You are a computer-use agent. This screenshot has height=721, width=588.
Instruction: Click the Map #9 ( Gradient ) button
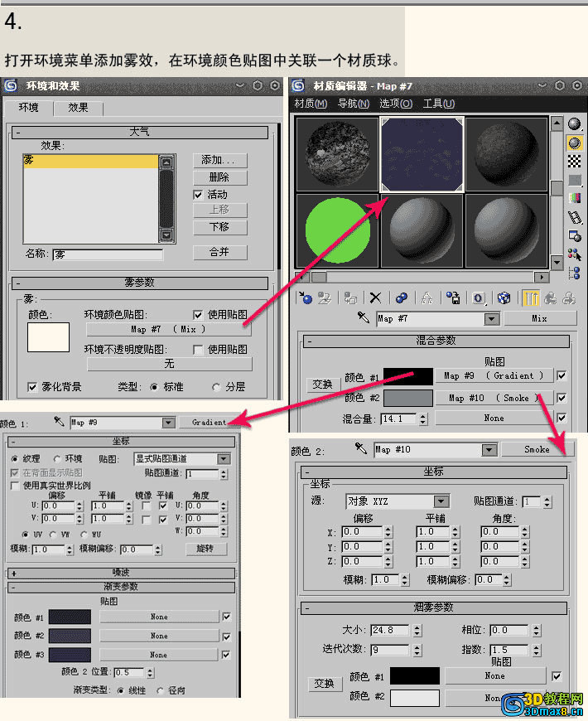pos(494,375)
